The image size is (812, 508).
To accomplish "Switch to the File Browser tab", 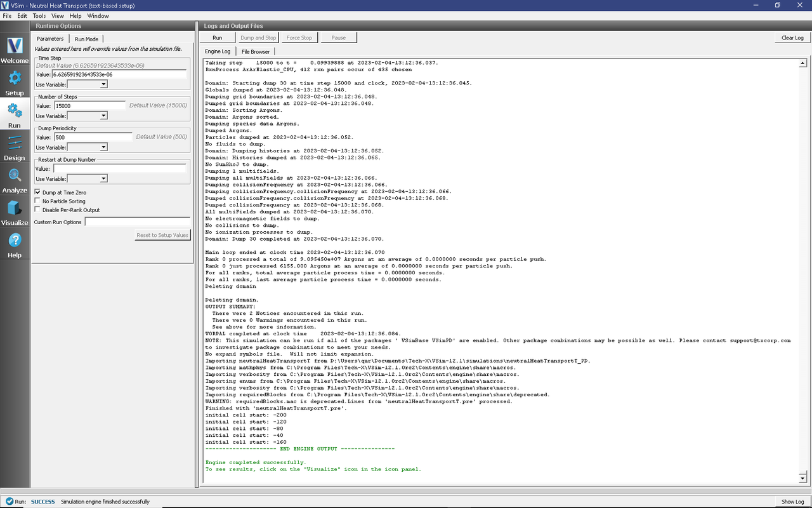I will point(256,51).
